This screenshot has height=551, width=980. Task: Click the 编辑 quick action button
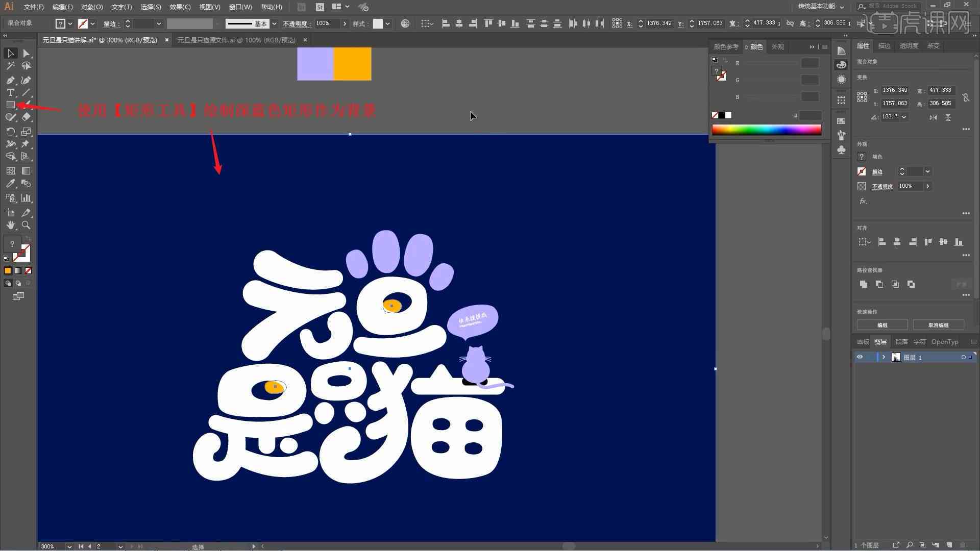(x=883, y=325)
